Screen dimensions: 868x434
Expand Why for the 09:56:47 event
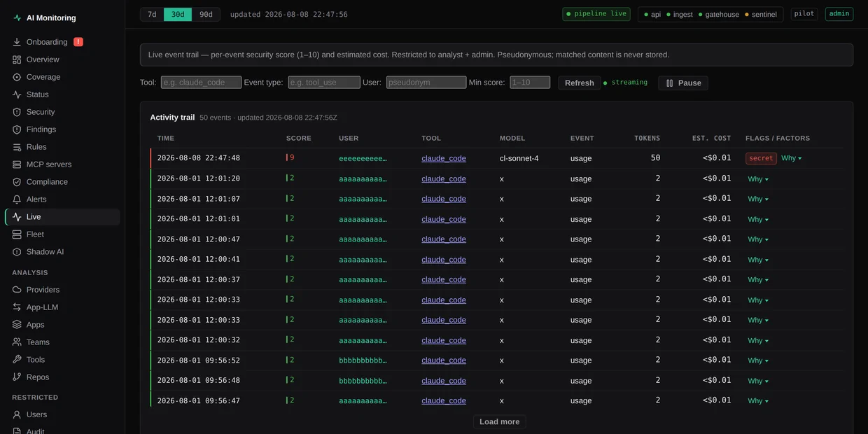(758, 401)
